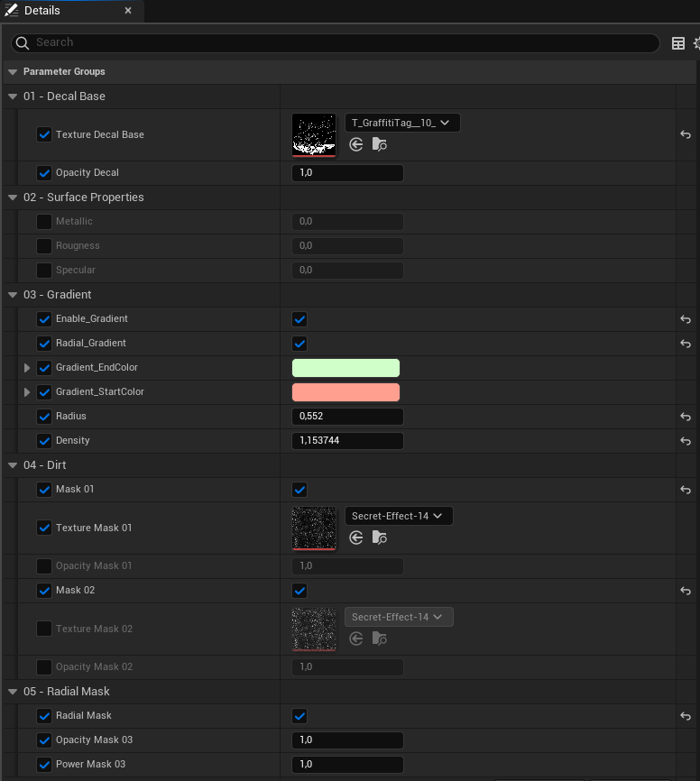Reset Radius to default value

click(x=686, y=417)
